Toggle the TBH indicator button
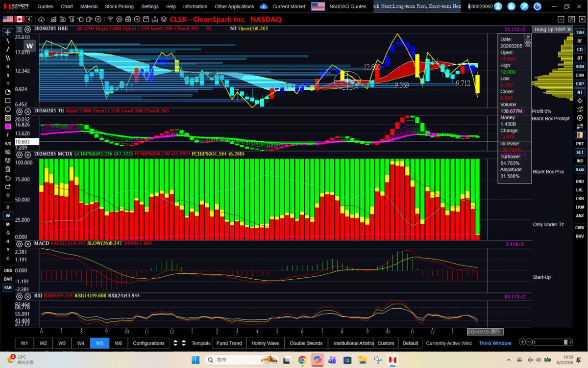588x368 pixels. point(580,32)
